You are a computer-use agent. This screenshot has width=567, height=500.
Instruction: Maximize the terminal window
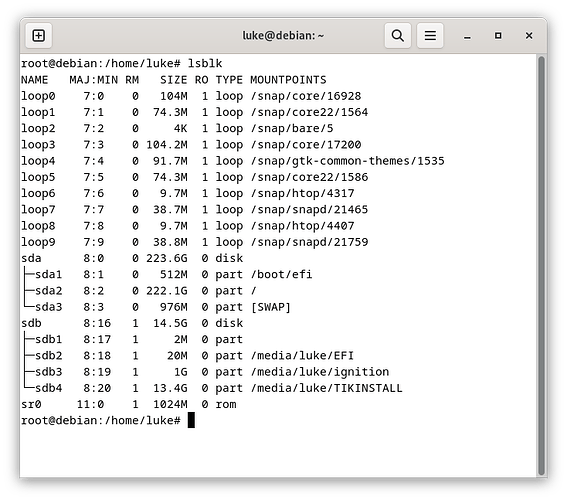[x=498, y=36]
